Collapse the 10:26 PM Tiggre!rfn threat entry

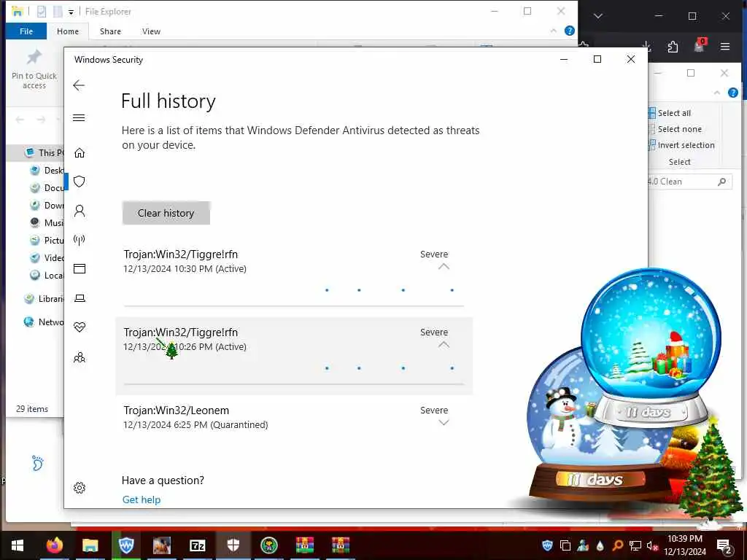coord(444,345)
